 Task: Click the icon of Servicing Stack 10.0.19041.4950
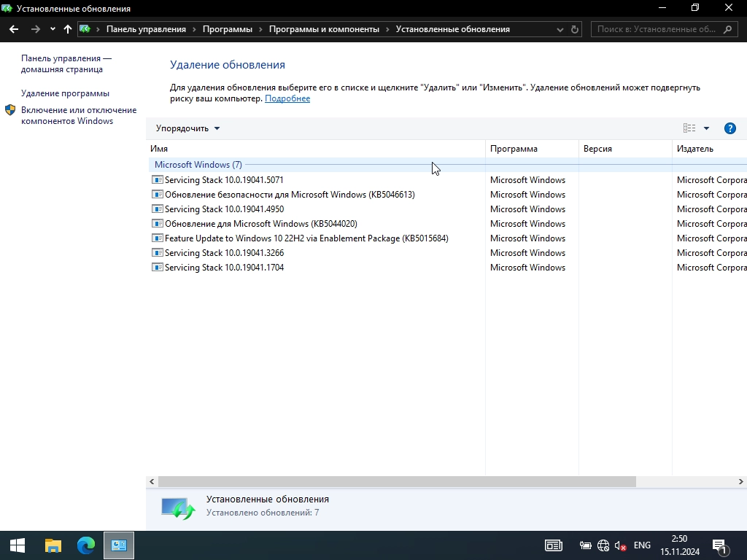158,209
